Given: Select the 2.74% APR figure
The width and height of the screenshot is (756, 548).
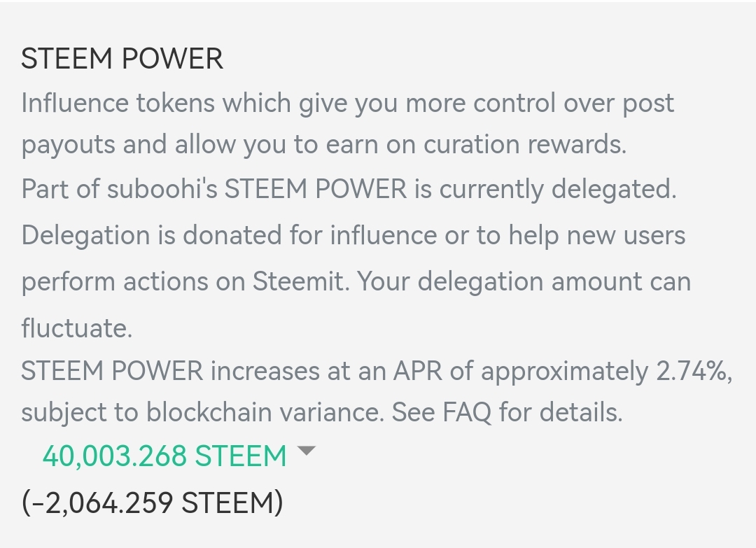Looking at the screenshot, I should tap(692, 372).
